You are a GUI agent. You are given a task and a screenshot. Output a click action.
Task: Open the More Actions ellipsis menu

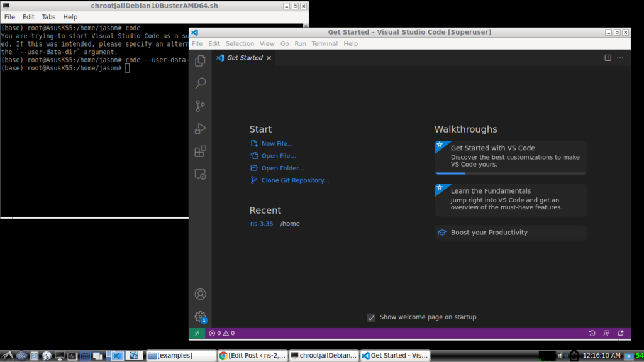pos(620,58)
